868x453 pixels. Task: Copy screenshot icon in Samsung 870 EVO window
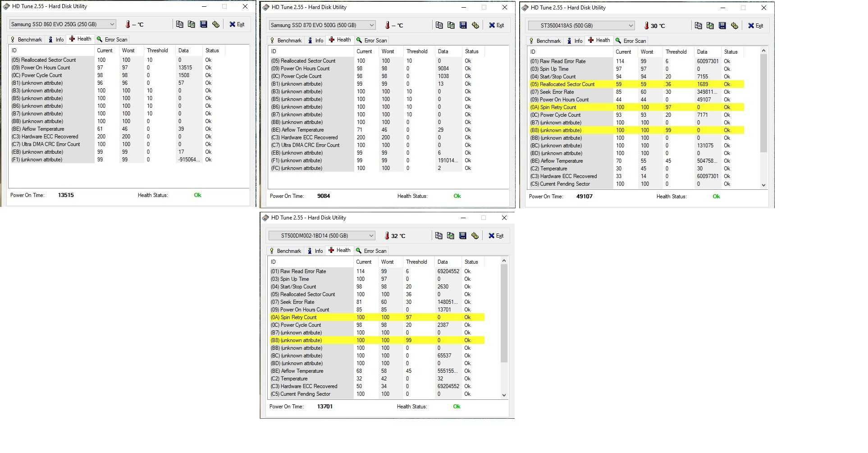click(x=451, y=25)
